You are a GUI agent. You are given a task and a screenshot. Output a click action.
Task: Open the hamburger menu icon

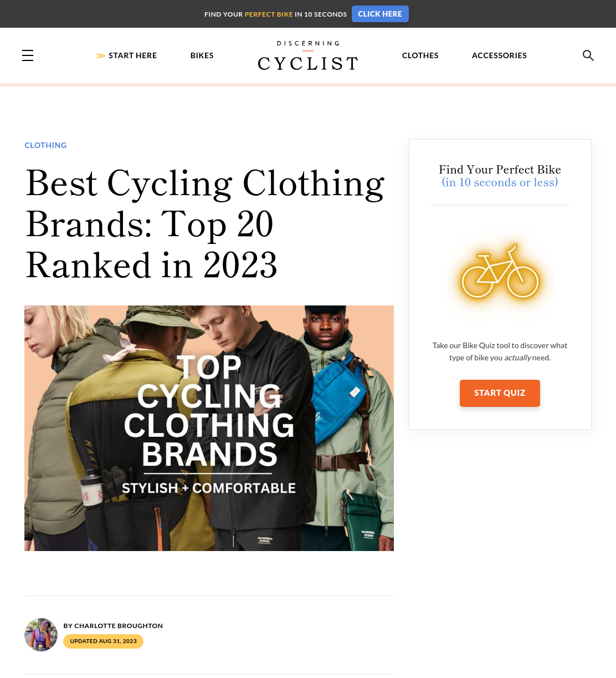click(28, 55)
